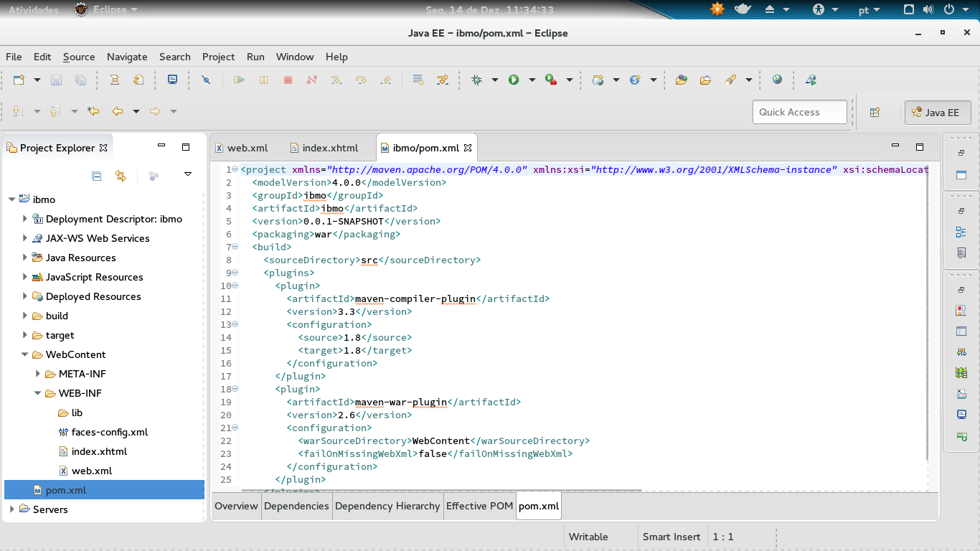The image size is (980, 551).
Task: Expand Java Resources node
Action: 24,258
